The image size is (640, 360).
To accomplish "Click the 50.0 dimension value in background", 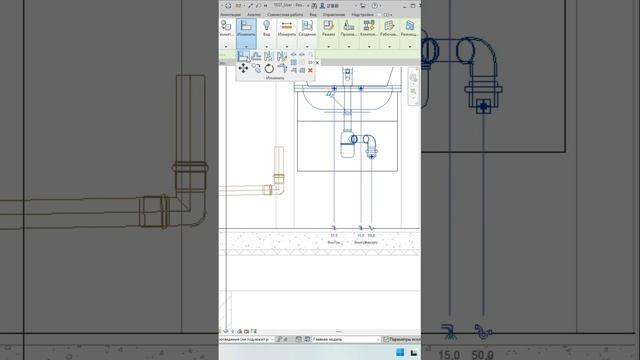I will pos(483,355).
